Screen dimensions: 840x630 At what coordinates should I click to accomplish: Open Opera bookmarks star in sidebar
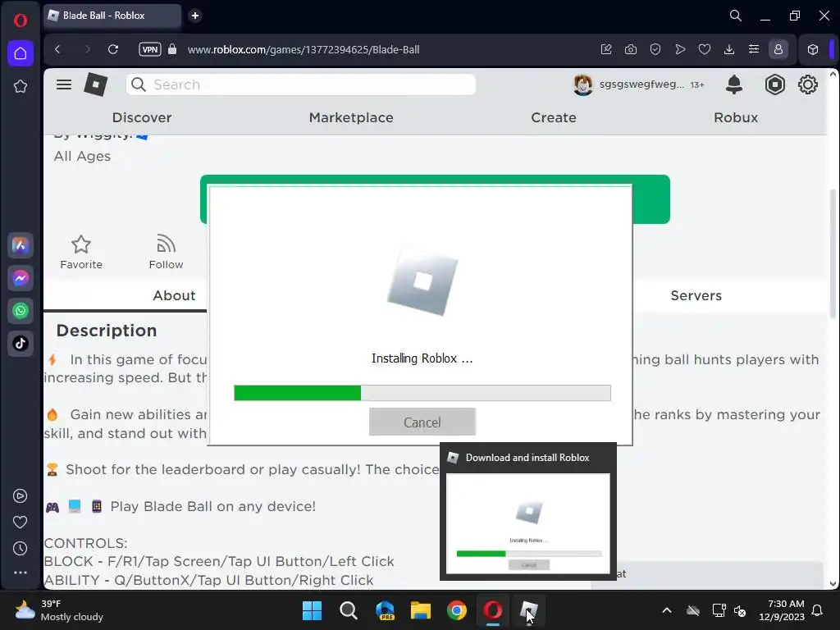click(x=21, y=86)
